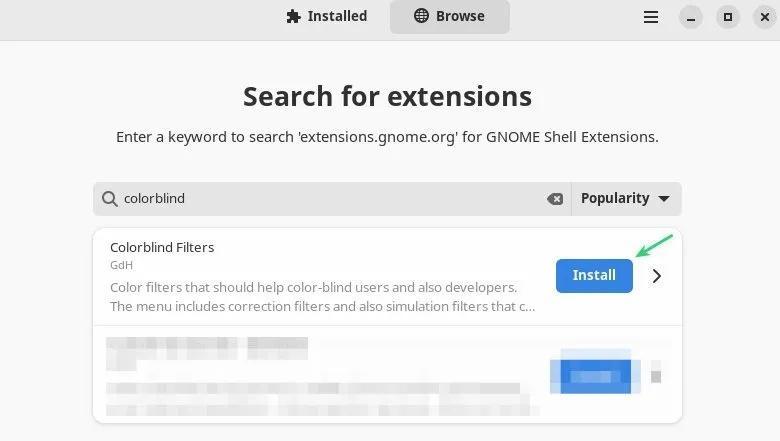Click the GdH author label

pos(121,266)
